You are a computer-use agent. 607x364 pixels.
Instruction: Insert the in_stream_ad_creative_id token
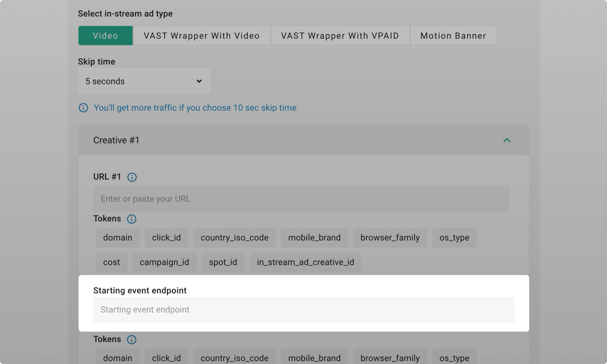point(305,262)
